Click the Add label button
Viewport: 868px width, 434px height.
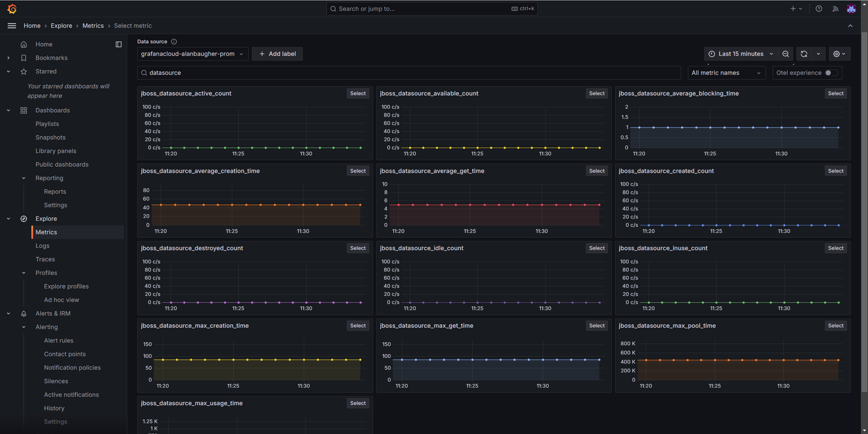[277, 54]
